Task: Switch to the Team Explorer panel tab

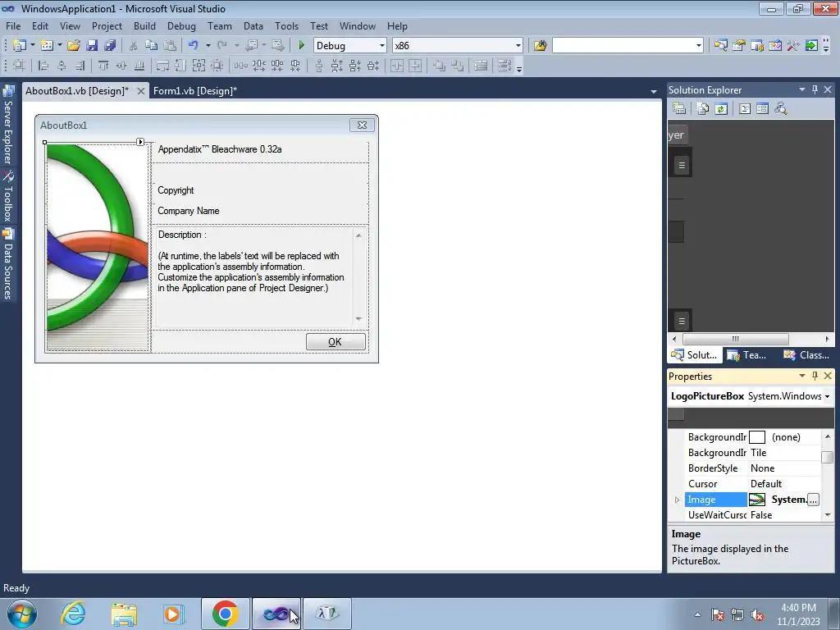Action: pyautogui.click(x=747, y=354)
